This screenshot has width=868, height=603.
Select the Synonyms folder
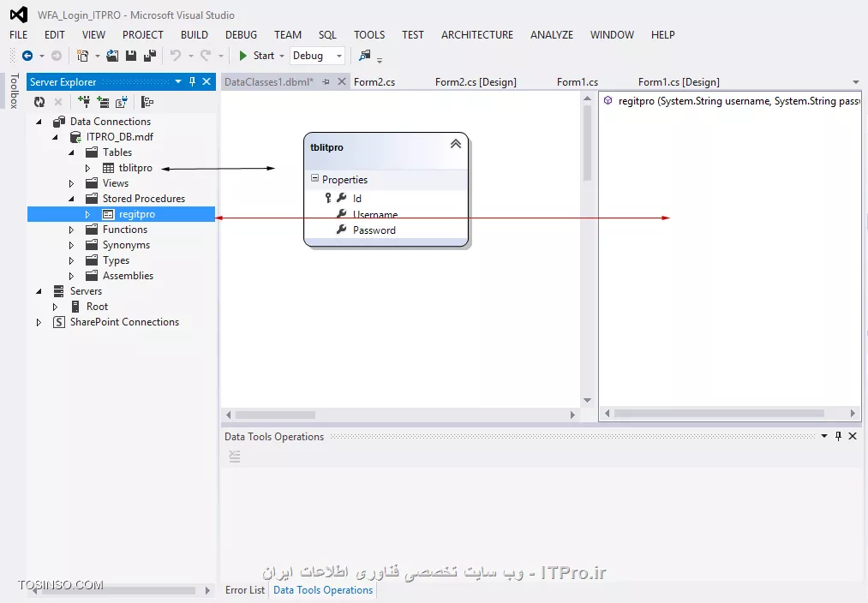tap(126, 244)
